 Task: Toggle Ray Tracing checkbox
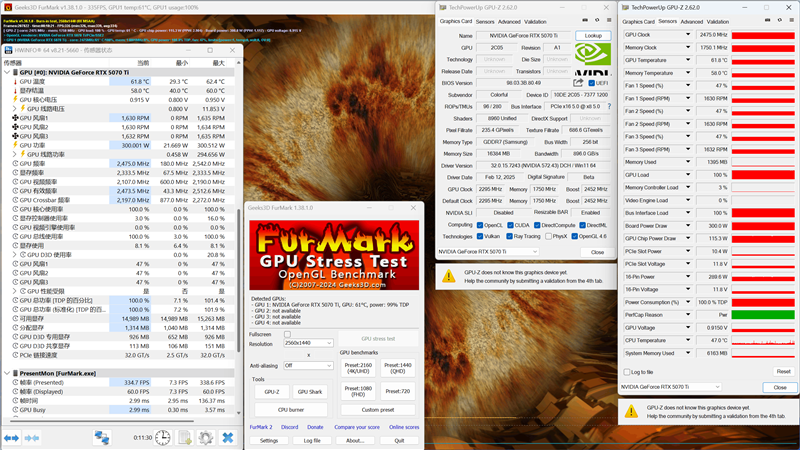509,236
